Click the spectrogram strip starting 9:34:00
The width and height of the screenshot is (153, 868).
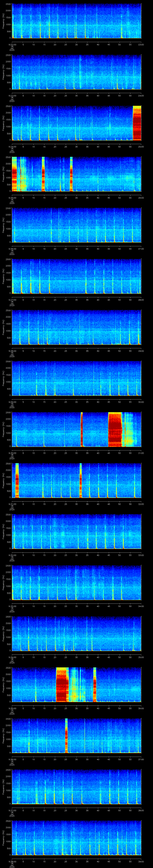tap(77, 634)
